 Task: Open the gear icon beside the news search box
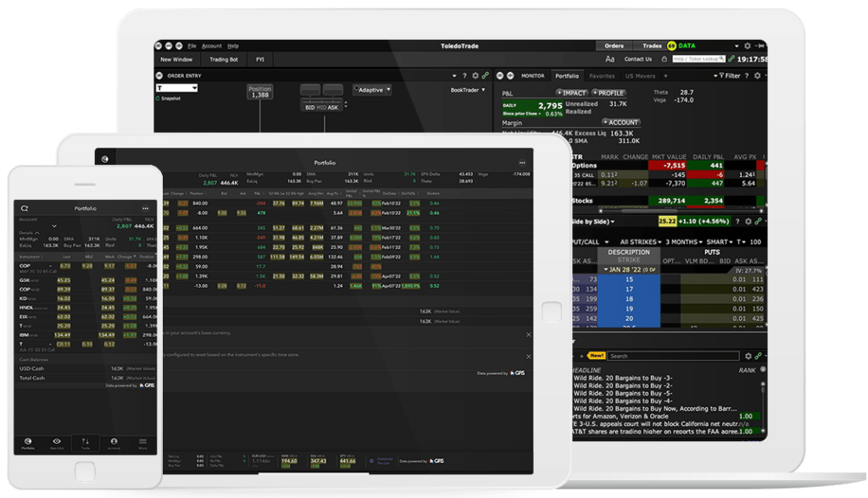tap(749, 355)
